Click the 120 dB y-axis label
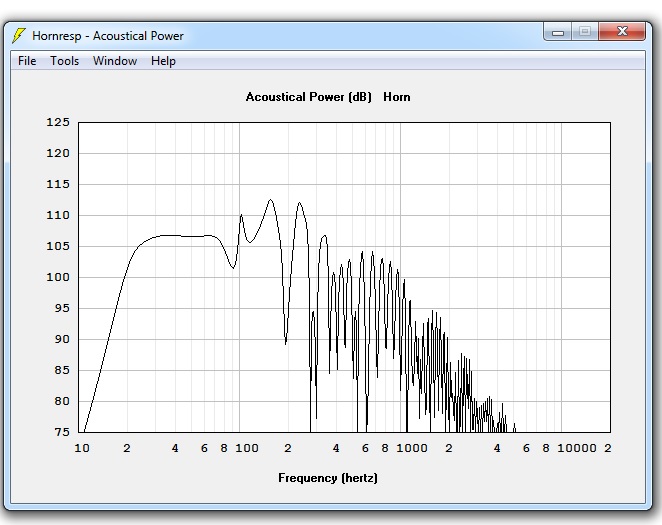Viewport: 662px width, 525px height. pos(58,153)
